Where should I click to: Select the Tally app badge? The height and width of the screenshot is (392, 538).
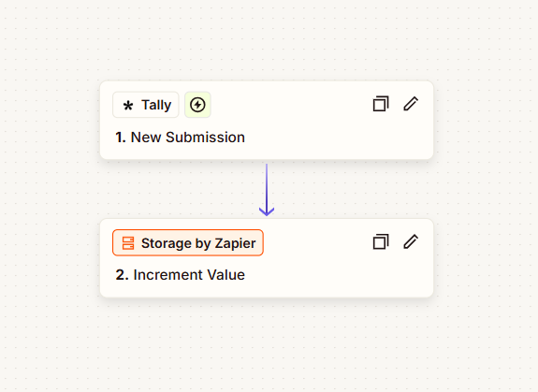point(146,105)
